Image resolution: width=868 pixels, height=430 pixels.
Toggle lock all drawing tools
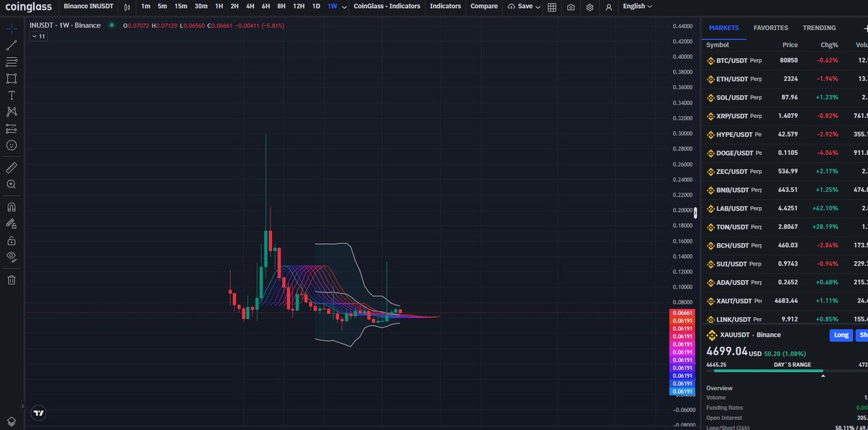pos(11,240)
